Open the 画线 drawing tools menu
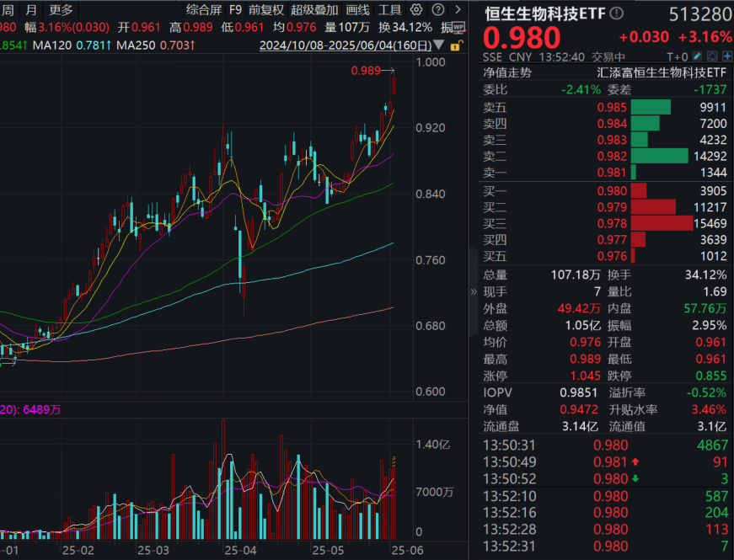 pyautogui.click(x=357, y=9)
